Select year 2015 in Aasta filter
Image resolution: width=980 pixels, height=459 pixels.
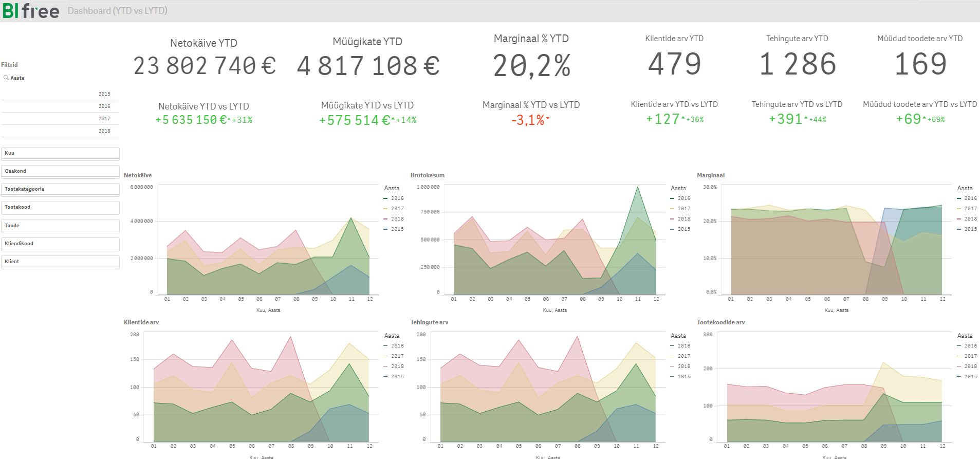(60, 94)
